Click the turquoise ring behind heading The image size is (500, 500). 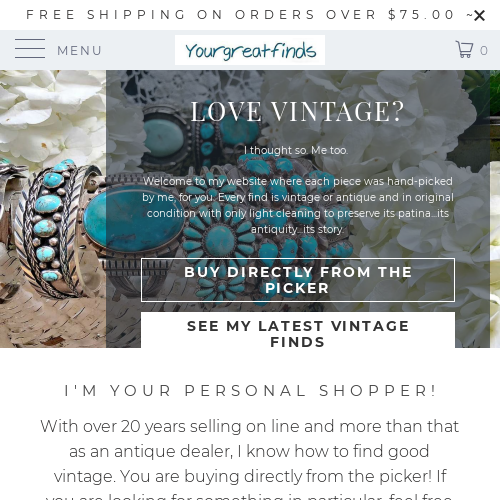pos(164,137)
